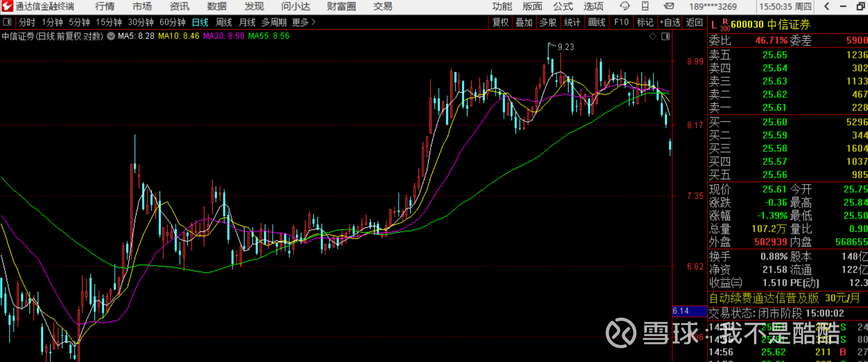The image size is (868, 362).
Task: Click the green MA55: 8.56 indicator label
Action: [x=269, y=36]
